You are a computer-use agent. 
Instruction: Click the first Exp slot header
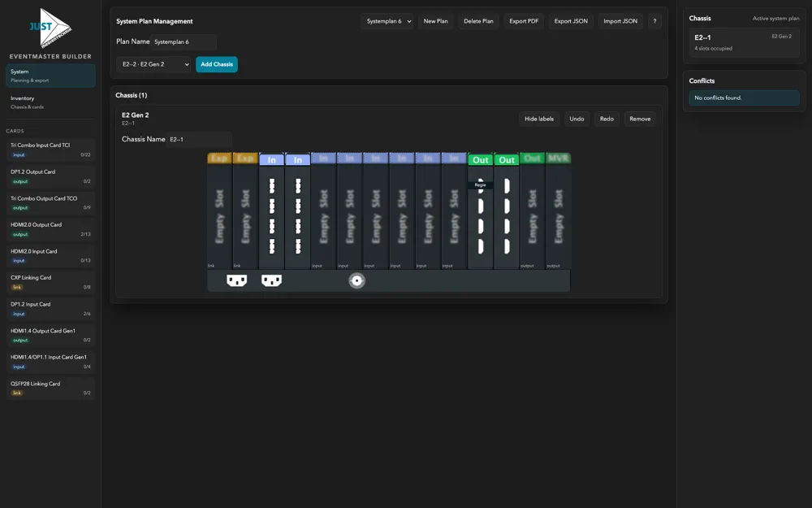219,158
